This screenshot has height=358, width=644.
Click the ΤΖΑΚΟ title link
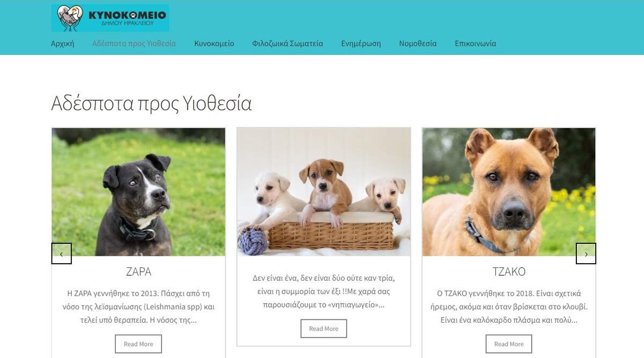(x=509, y=272)
